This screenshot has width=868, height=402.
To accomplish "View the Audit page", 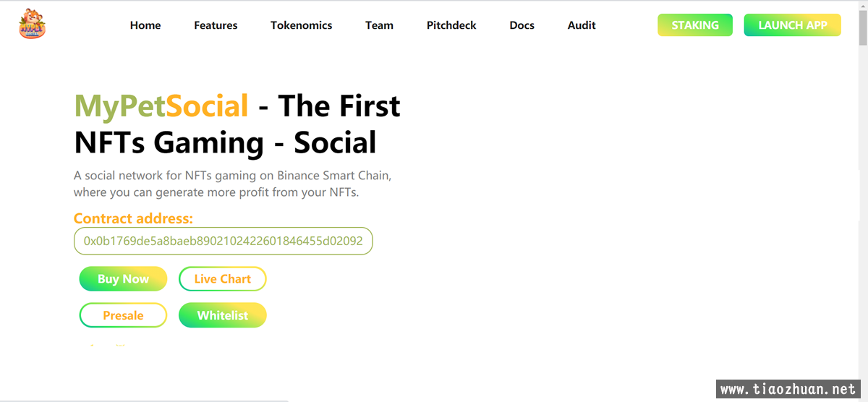I will 582,25.
